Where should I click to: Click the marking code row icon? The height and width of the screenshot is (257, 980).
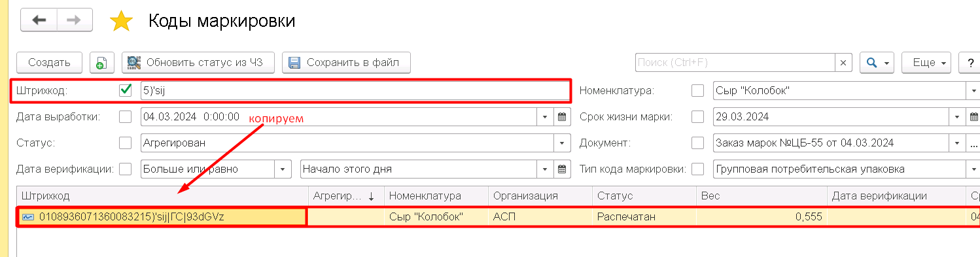coord(28,217)
